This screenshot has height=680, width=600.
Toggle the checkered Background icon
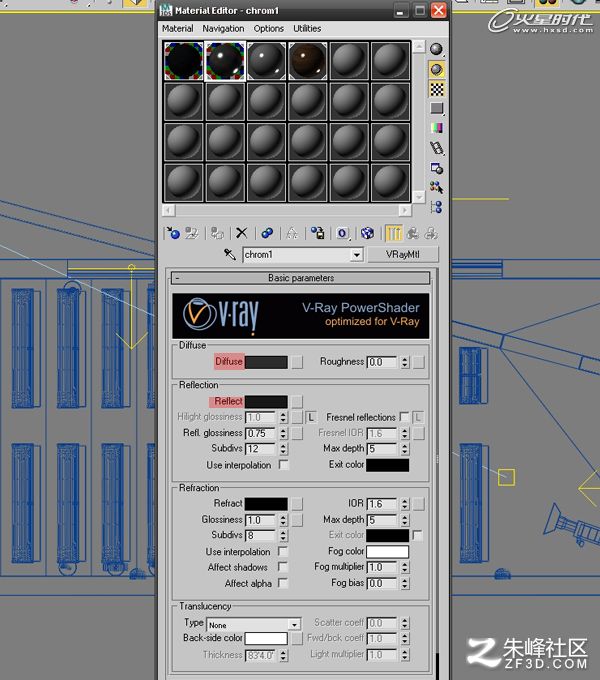tap(437, 89)
